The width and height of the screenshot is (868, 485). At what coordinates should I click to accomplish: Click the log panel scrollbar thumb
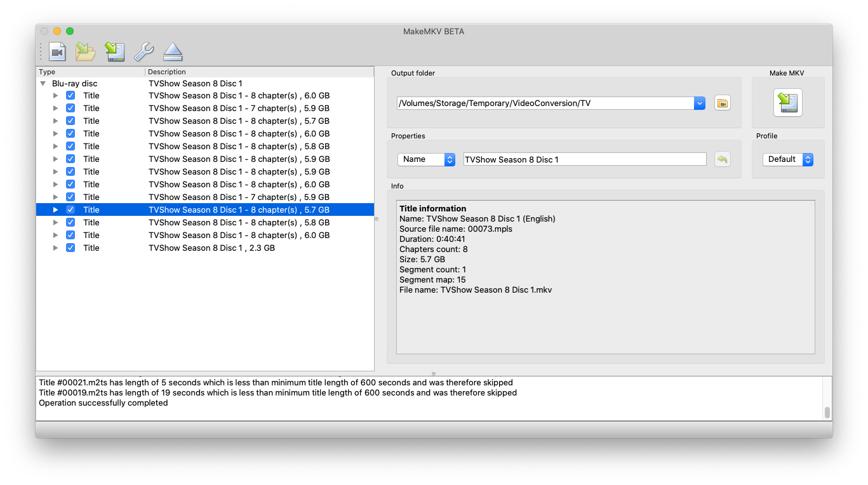pyautogui.click(x=827, y=413)
